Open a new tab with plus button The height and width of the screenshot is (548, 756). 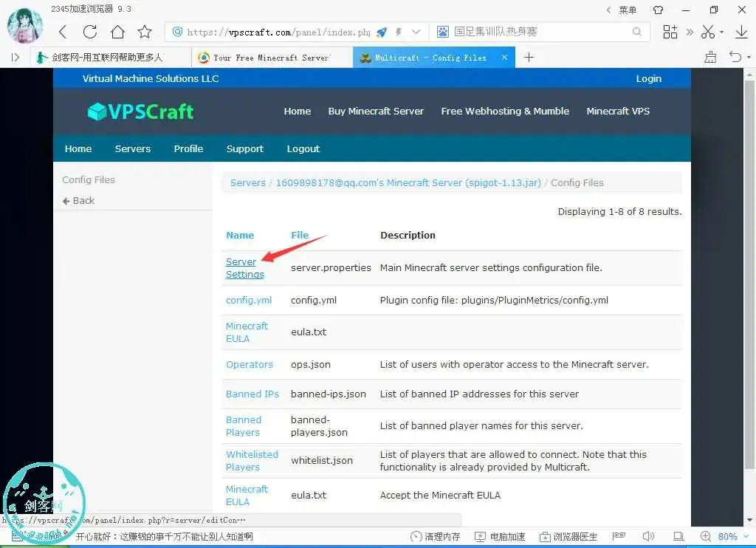tap(529, 58)
